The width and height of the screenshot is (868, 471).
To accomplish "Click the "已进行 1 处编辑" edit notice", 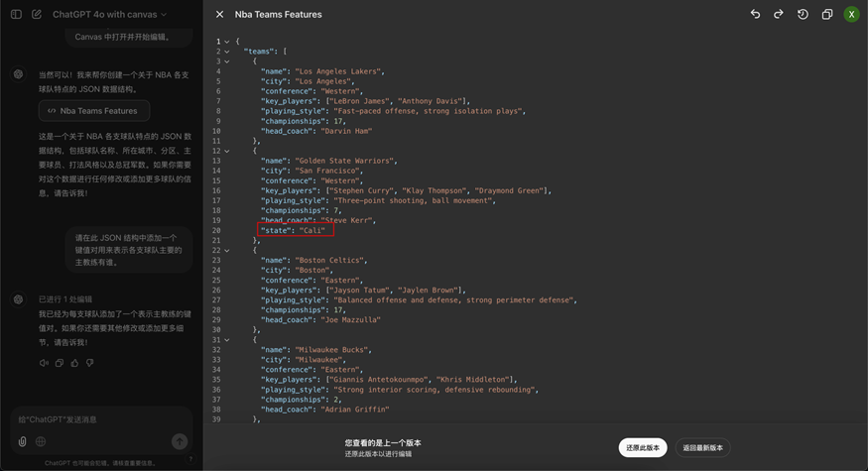I will (x=65, y=299).
